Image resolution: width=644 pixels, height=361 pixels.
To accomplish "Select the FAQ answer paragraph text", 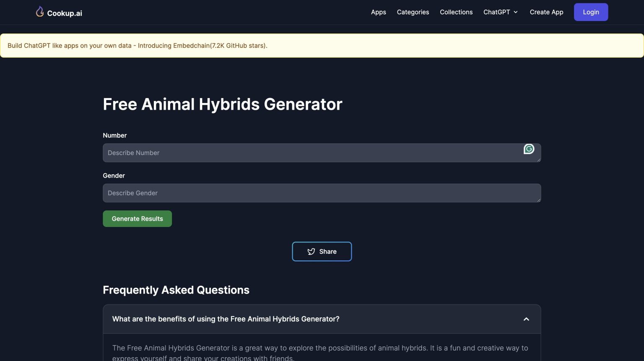I will click(320, 353).
